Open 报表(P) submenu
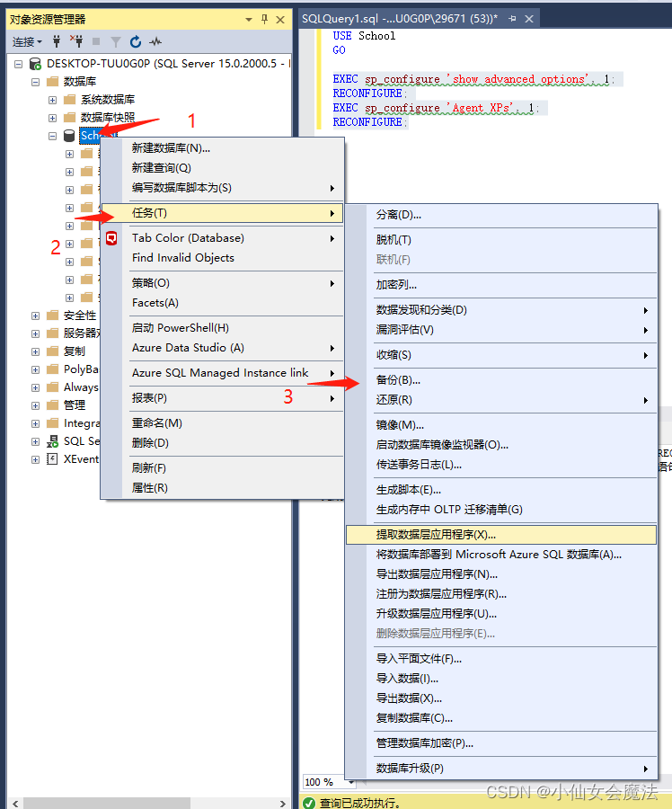Viewport: 672px width, 809px height. tap(223, 398)
